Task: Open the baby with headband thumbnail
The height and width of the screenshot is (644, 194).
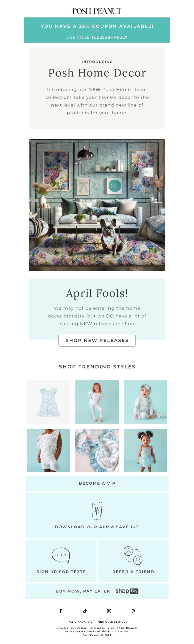Action: (x=145, y=402)
